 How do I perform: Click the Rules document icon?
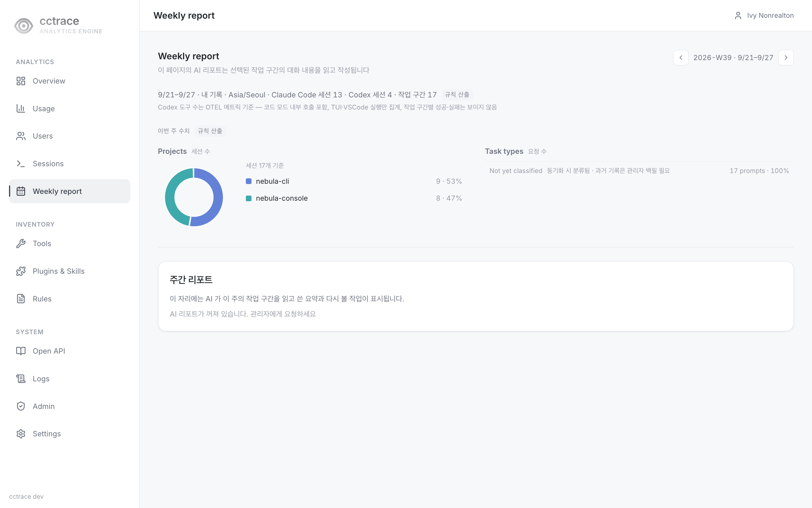point(21,299)
